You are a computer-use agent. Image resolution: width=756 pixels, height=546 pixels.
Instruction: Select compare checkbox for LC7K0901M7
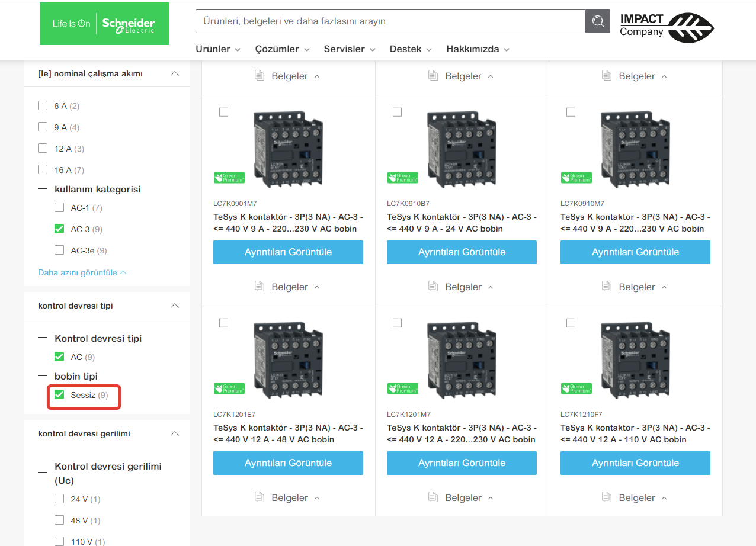click(x=223, y=112)
